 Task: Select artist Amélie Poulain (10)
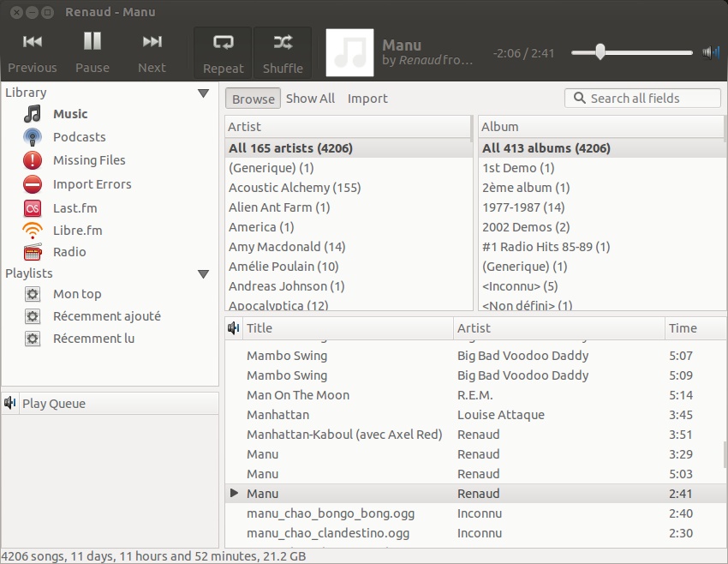(x=349, y=267)
